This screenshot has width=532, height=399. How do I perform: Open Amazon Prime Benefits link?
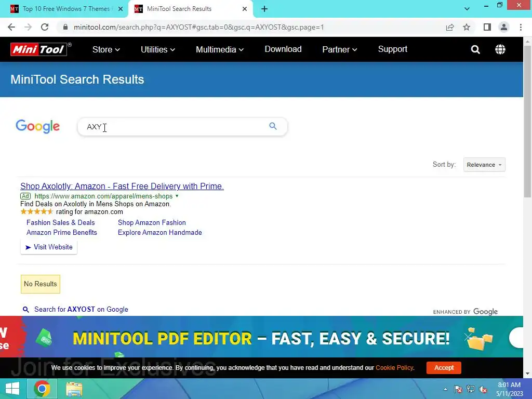pos(61,232)
